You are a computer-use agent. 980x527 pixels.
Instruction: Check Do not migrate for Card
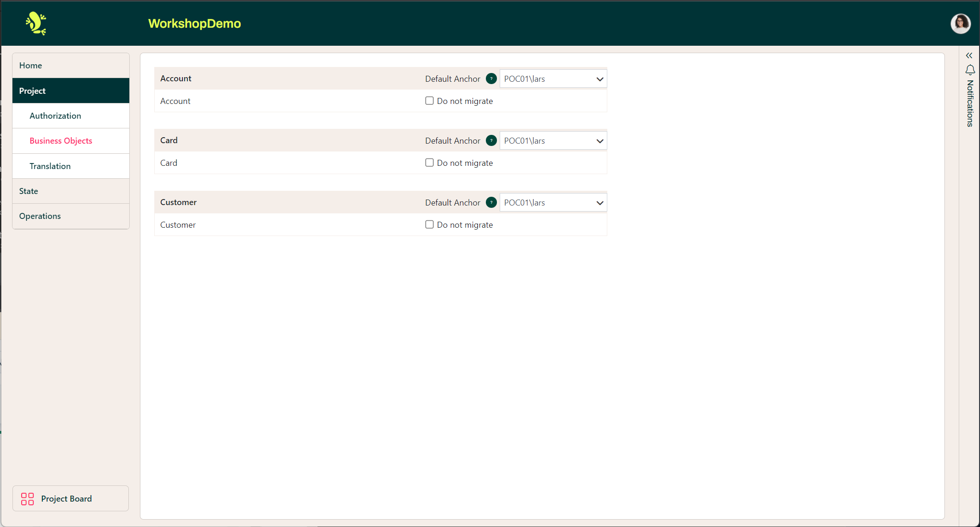(x=429, y=162)
